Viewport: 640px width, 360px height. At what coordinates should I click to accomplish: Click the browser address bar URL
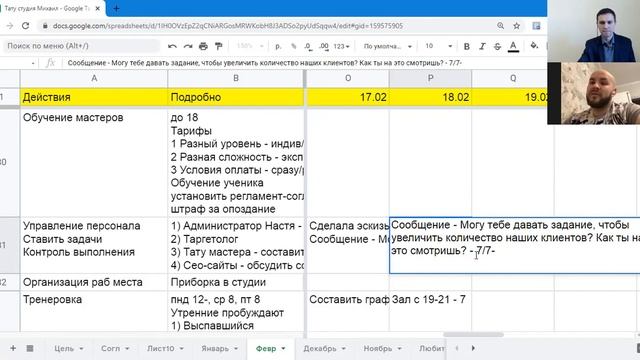(228, 26)
